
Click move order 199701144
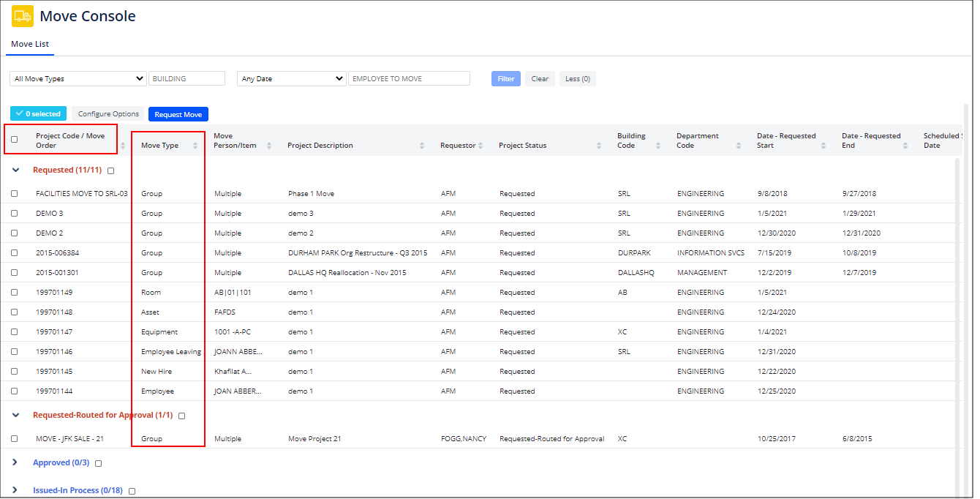(54, 391)
